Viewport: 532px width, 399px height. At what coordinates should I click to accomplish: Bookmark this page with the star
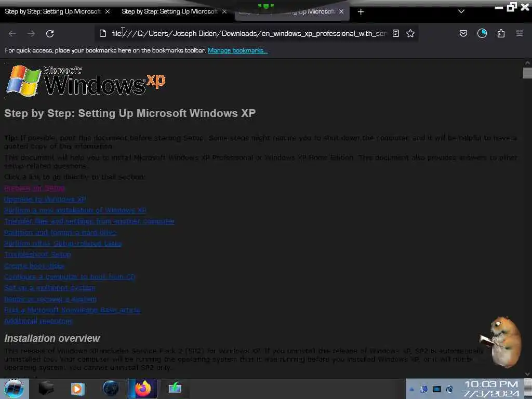[410, 33]
